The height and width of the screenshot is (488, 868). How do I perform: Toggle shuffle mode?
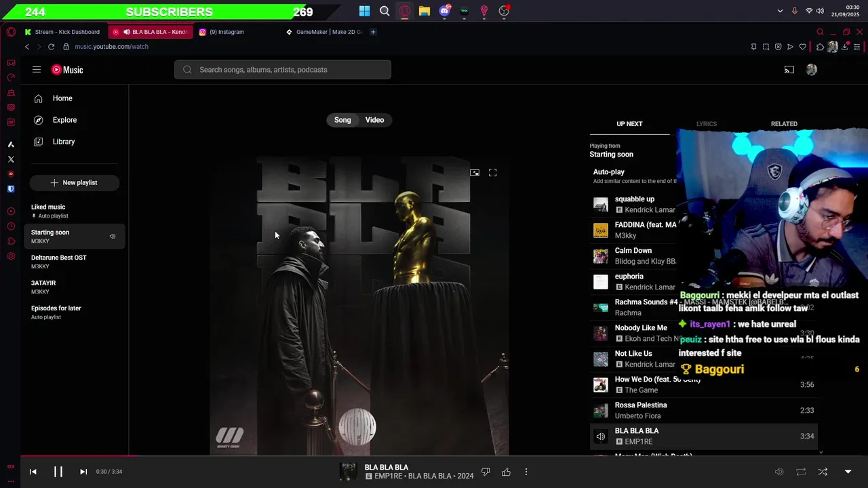(823, 472)
